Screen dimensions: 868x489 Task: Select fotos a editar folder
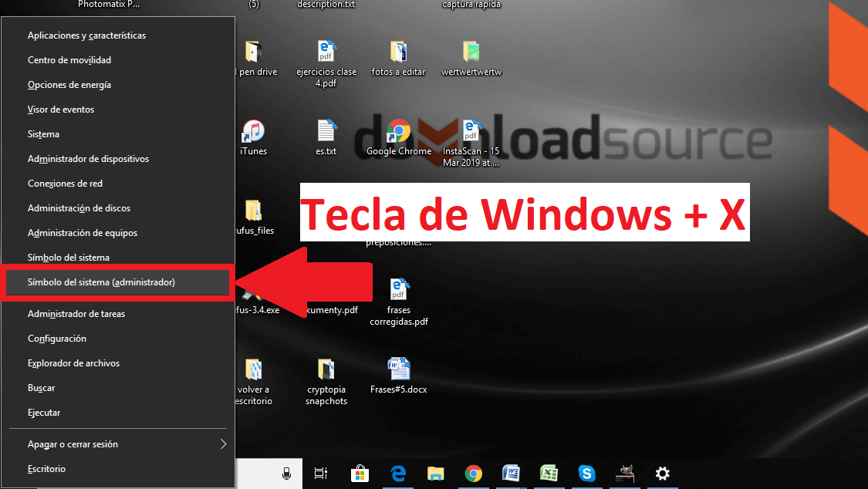pos(399,52)
